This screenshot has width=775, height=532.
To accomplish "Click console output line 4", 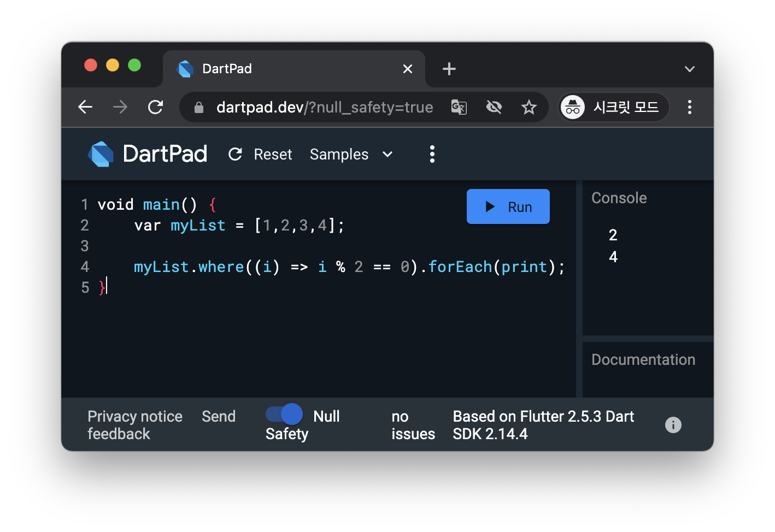I will click(x=613, y=257).
